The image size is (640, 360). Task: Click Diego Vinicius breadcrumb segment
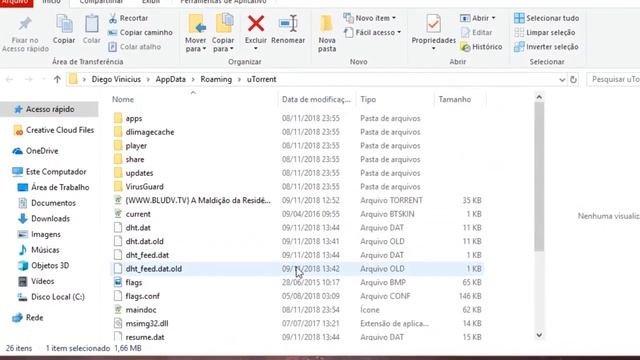[116, 79]
